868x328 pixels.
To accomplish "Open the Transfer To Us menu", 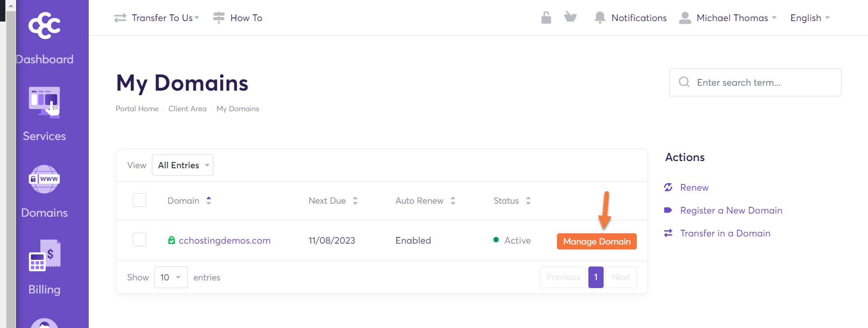I will coord(157,18).
